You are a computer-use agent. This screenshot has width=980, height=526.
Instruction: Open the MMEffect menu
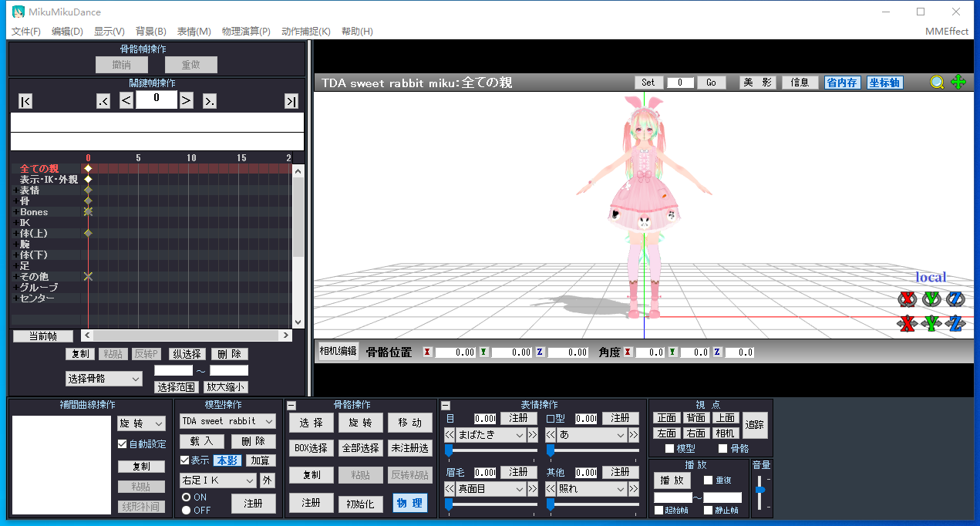[x=947, y=32]
